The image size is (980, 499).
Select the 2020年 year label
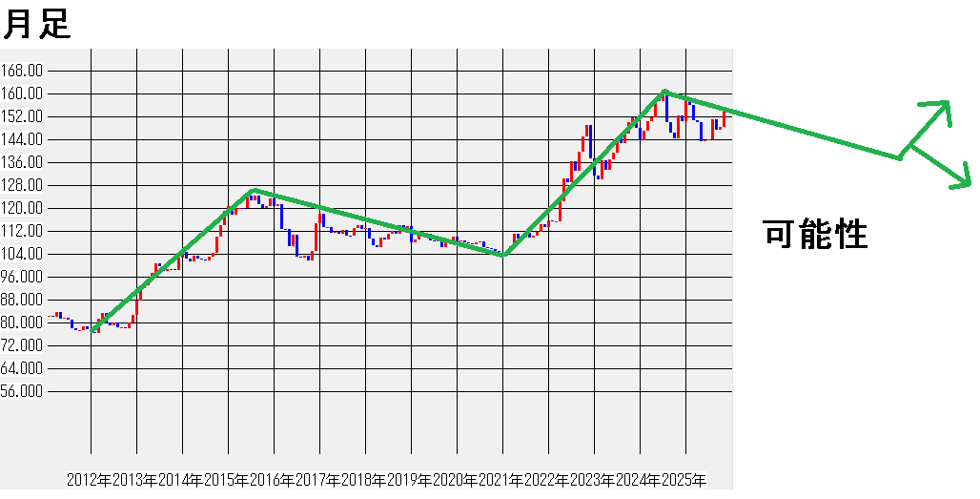pyautogui.click(x=455, y=480)
